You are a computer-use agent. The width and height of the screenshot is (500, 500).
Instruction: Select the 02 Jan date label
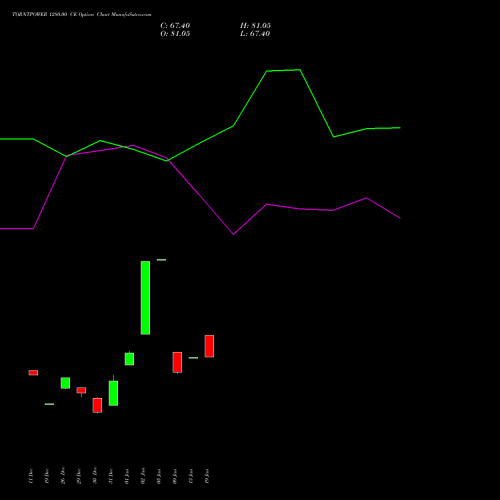pos(143,476)
